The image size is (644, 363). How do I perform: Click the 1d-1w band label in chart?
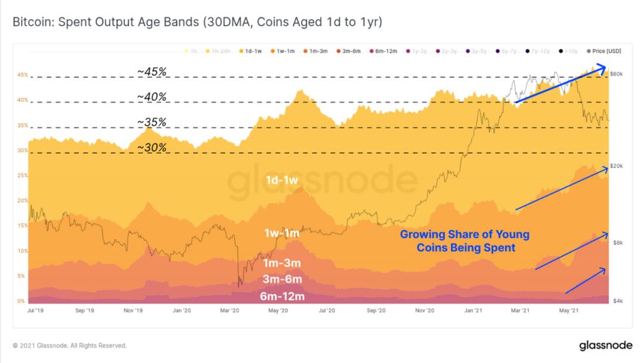click(x=281, y=180)
